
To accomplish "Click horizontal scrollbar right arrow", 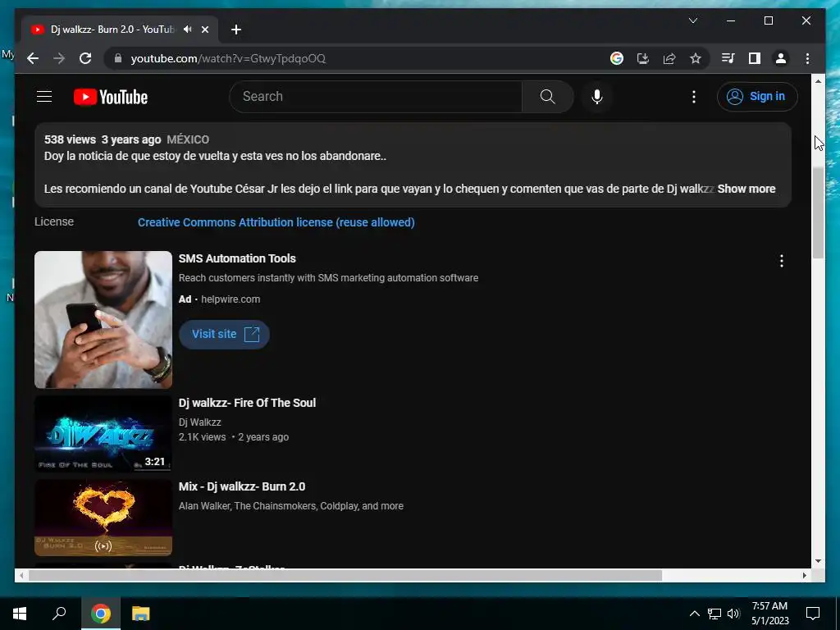I will (805, 575).
